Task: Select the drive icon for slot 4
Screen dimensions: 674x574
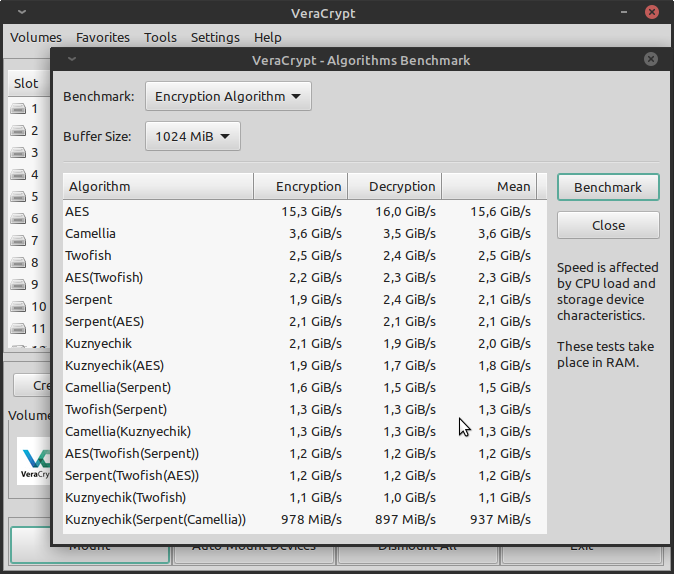Action: coord(18,175)
